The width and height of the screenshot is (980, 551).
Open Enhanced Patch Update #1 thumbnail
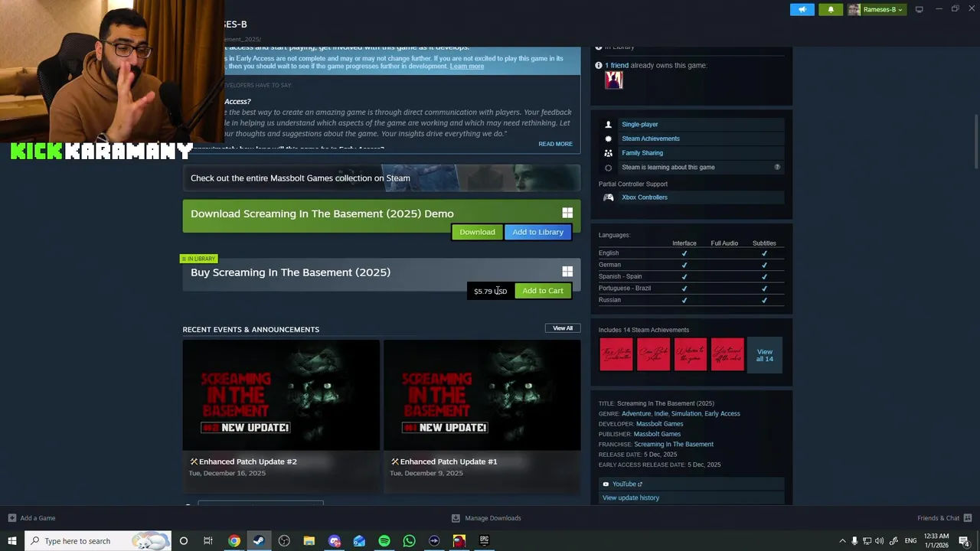pos(482,395)
